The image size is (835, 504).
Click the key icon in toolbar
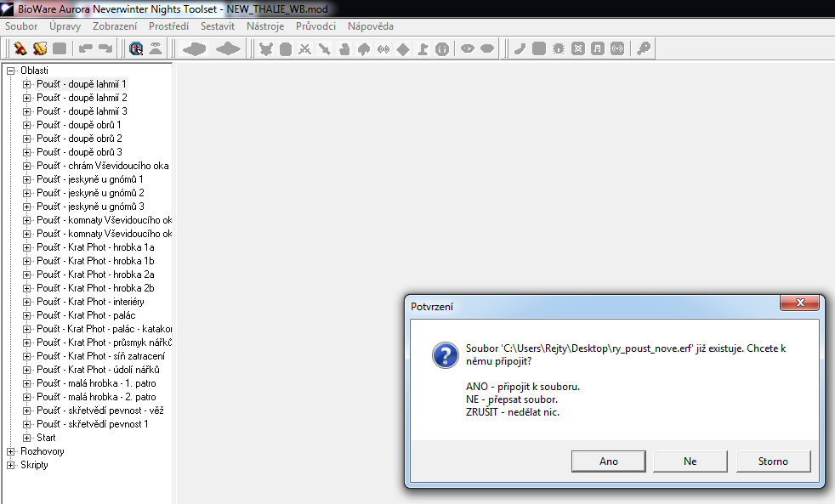644,48
